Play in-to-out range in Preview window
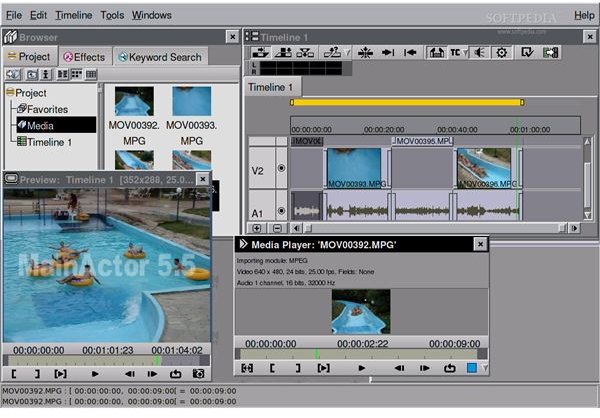The image size is (600, 418). (x=60, y=374)
